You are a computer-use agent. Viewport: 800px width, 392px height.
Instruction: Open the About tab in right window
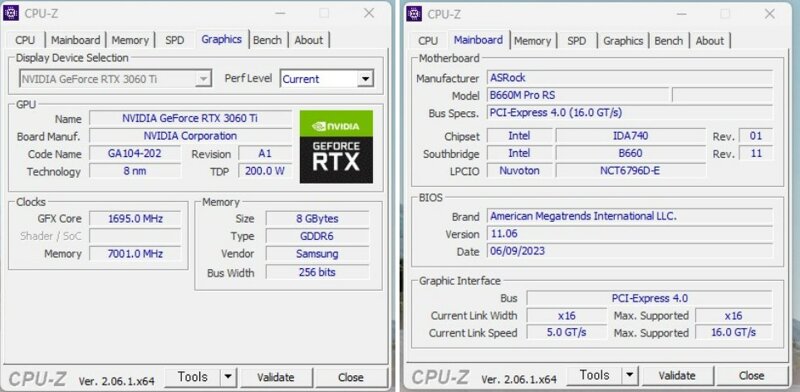pyautogui.click(x=710, y=41)
